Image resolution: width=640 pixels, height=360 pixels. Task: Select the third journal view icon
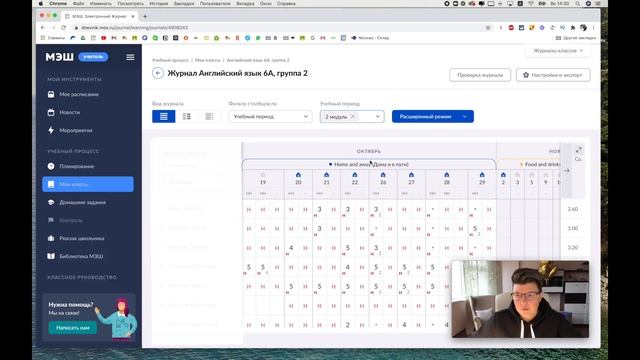209,116
